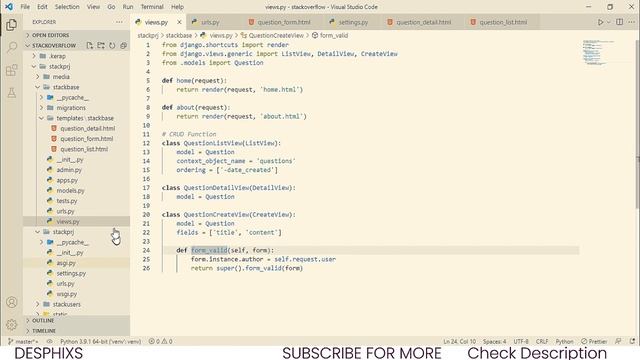The width and height of the screenshot is (640, 360).
Task: Change CRLF end of line setting
Action: (542, 341)
